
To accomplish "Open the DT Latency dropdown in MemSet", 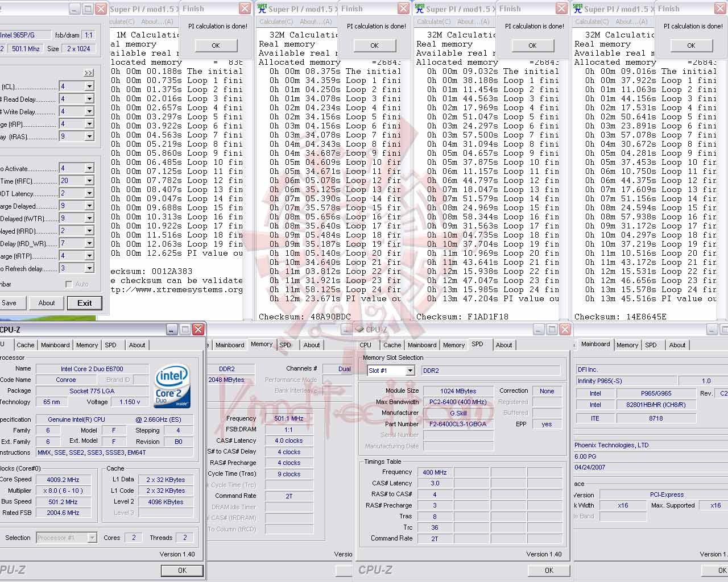I will click(x=89, y=193).
